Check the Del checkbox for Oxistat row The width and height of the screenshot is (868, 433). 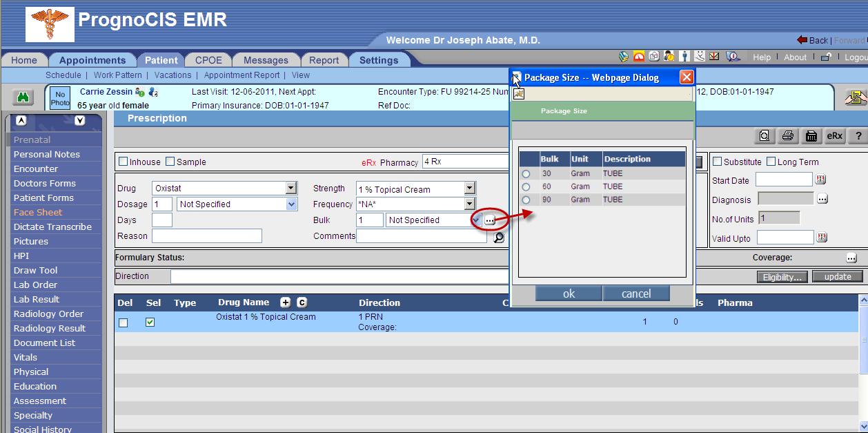(124, 323)
